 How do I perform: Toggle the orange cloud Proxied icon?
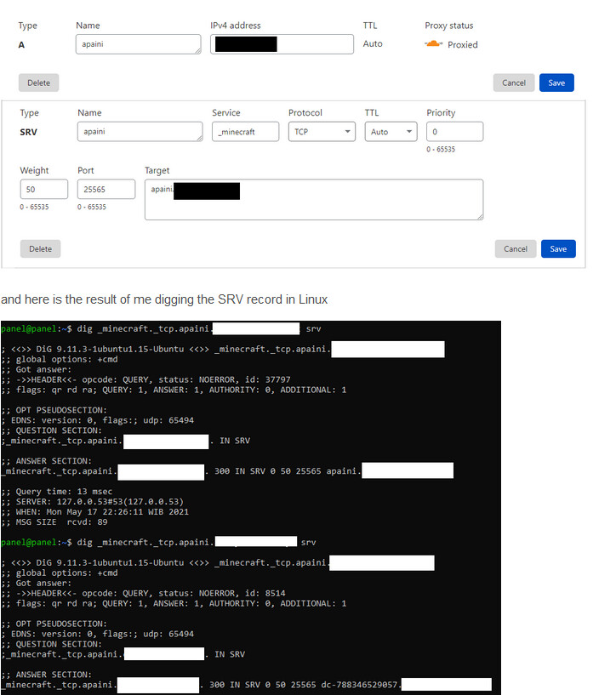434,44
